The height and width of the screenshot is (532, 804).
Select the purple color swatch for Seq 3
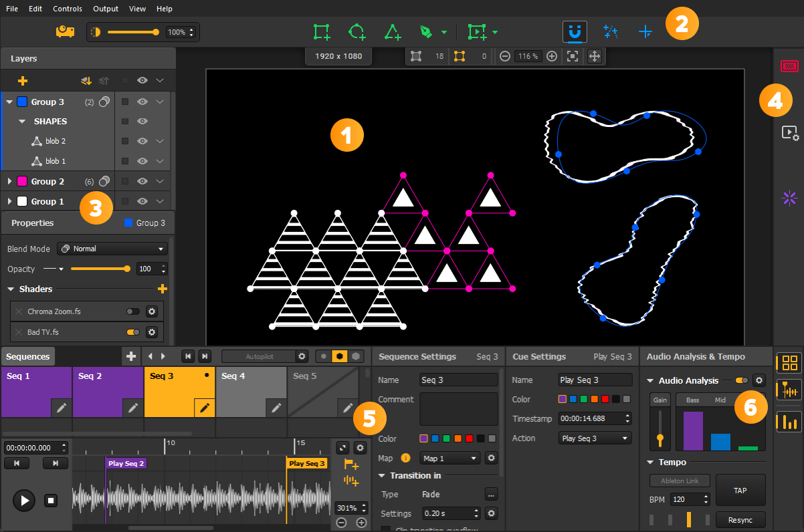coord(423,439)
